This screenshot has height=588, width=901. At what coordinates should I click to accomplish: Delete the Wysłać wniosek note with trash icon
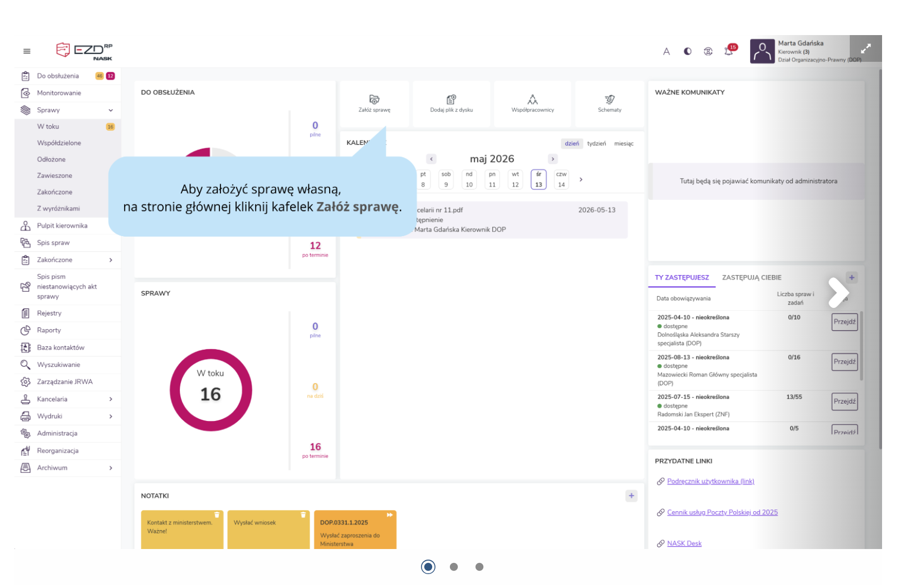click(303, 515)
